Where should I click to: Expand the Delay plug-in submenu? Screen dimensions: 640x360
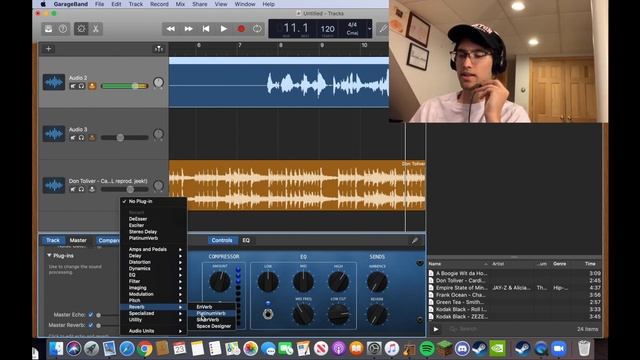tap(153, 256)
